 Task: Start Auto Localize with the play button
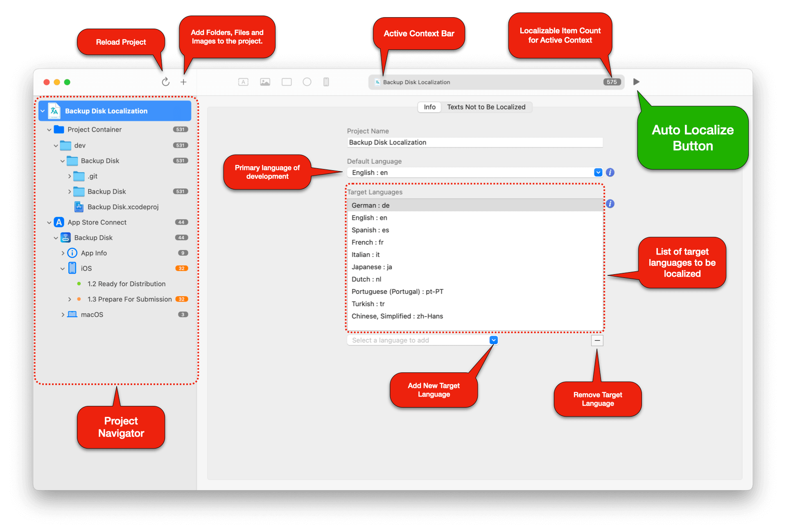coord(636,82)
